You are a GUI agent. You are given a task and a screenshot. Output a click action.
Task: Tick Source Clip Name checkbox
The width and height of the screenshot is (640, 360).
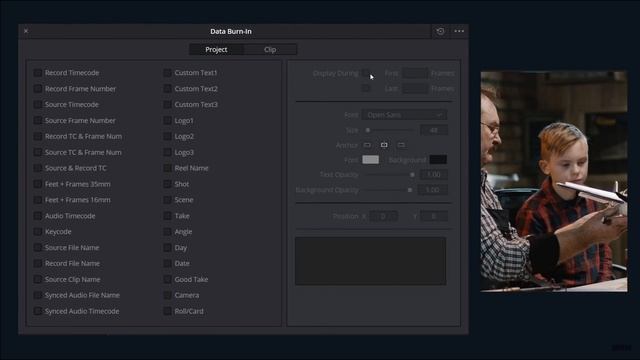tap(38, 280)
